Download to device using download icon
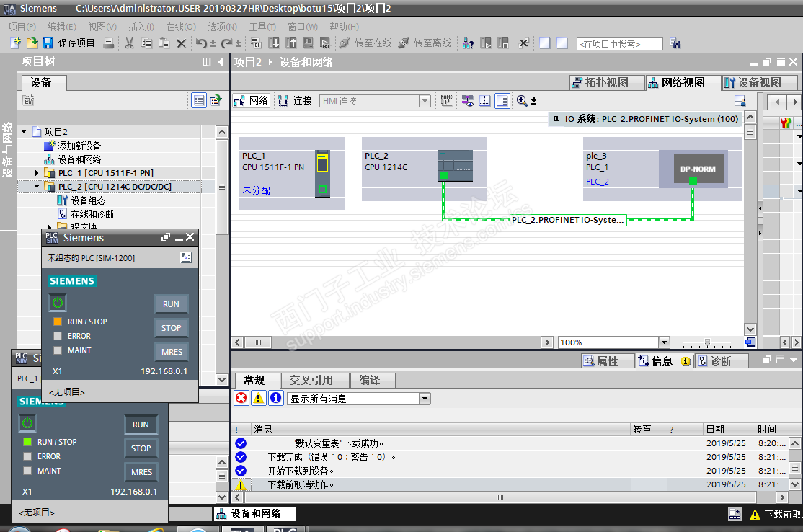Image resolution: width=803 pixels, height=532 pixels. point(273,43)
